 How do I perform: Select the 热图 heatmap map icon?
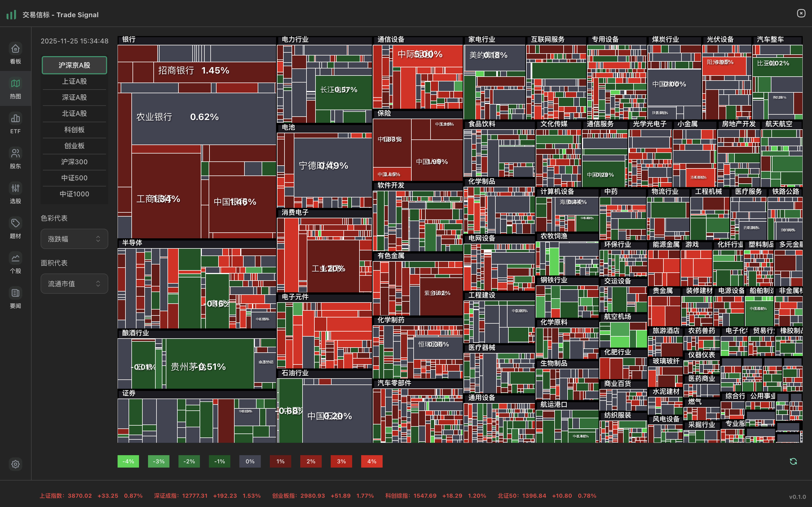coord(16,83)
